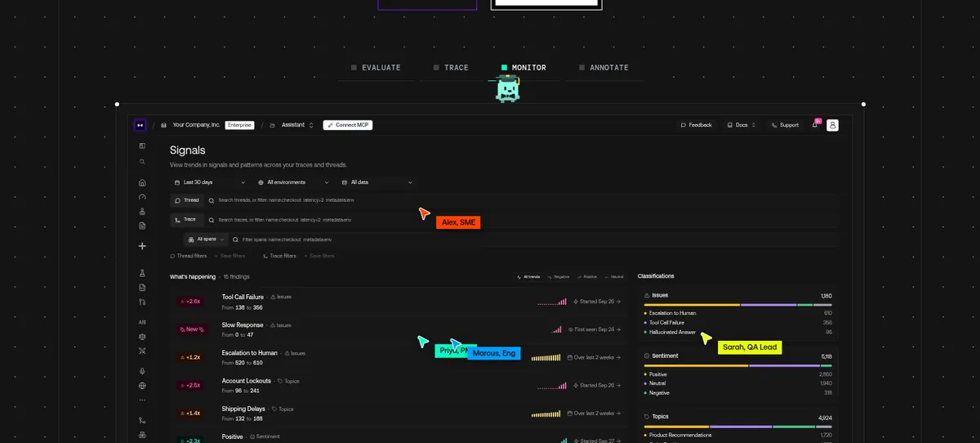Click the trend chart for Escalation to Human
The image size is (980, 443).
546,357
